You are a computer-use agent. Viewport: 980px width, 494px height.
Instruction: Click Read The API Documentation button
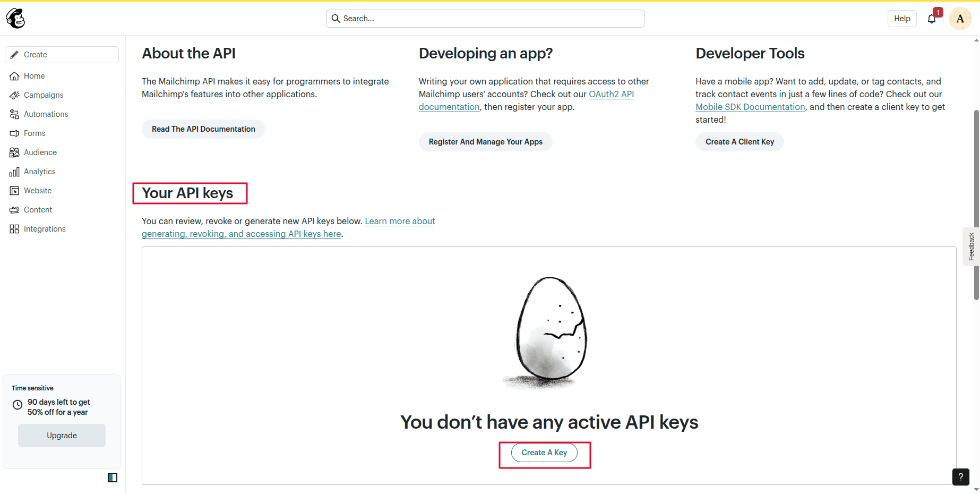(203, 129)
